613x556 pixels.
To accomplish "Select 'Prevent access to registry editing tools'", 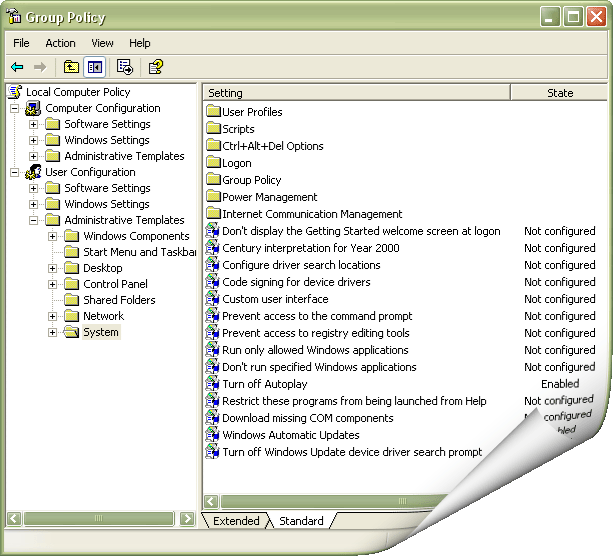I will coord(316,333).
